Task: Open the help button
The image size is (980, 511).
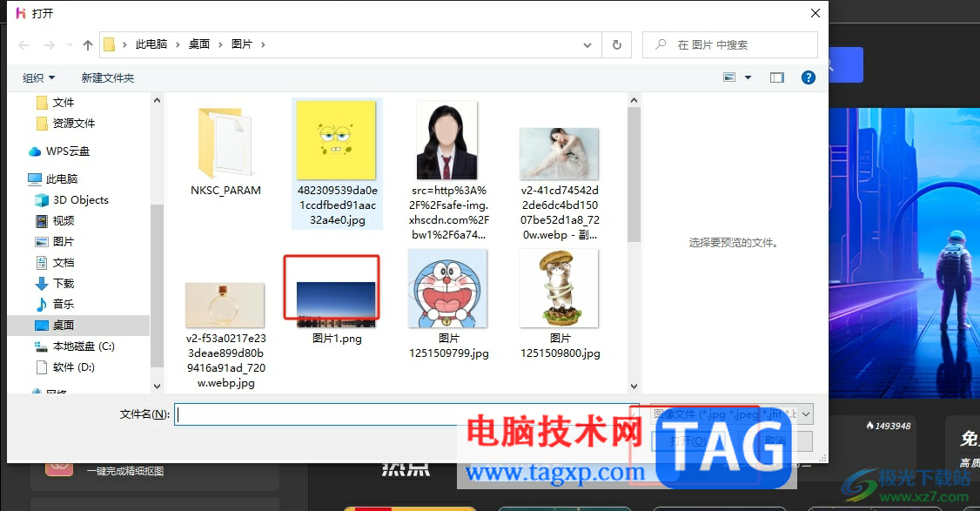Action: pyautogui.click(x=809, y=77)
